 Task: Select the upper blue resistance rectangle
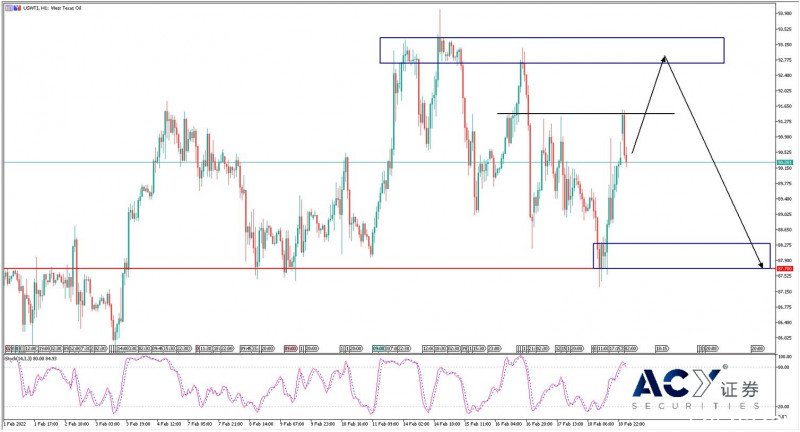[x=552, y=50]
